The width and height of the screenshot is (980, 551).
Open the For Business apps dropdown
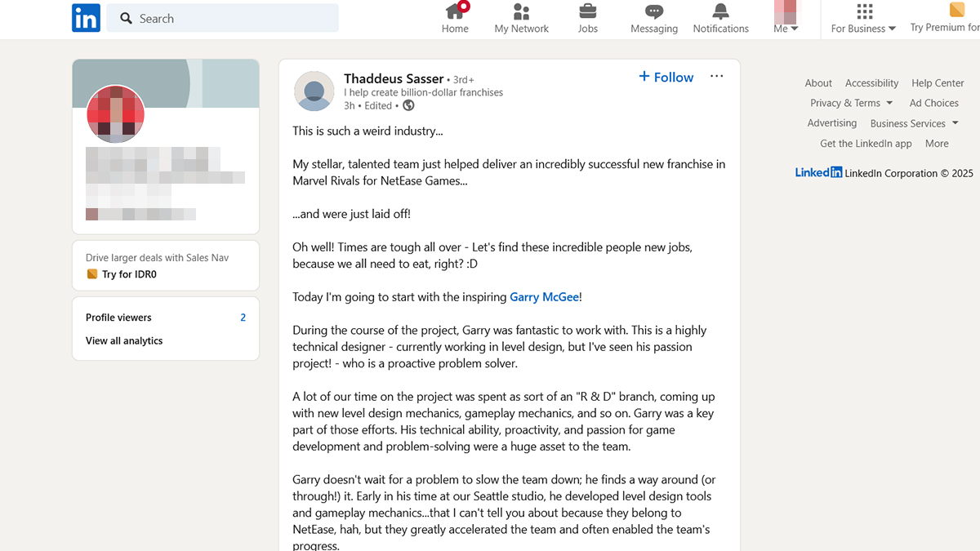click(x=863, y=28)
